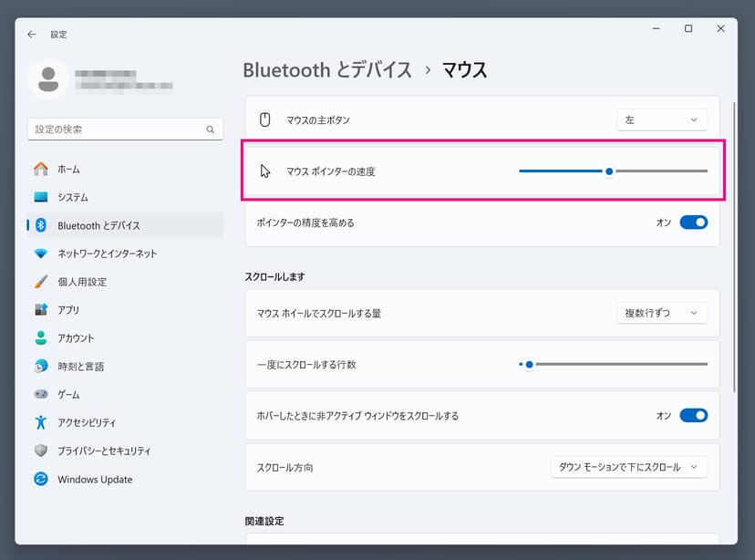The width and height of the screenshot is (755, 560).
Task: Click the 個人用設定 paintbrush icon
Action: point(41,282)
